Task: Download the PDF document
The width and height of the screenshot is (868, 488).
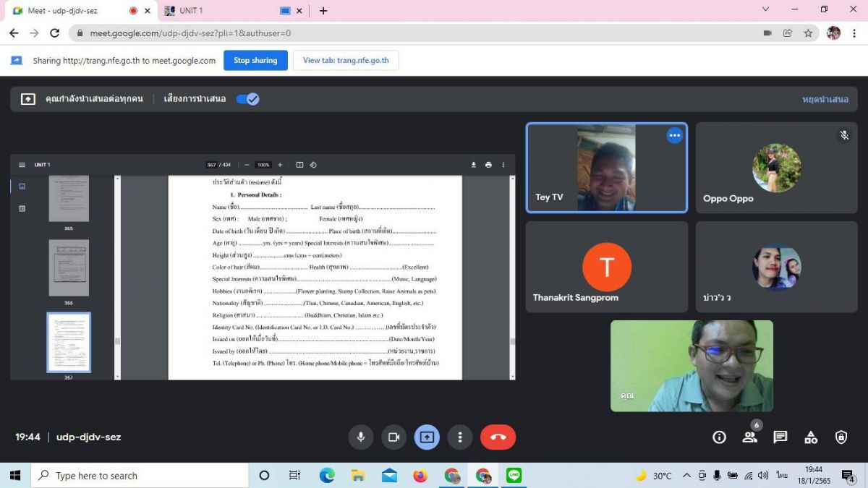Action: pos(474,165)
